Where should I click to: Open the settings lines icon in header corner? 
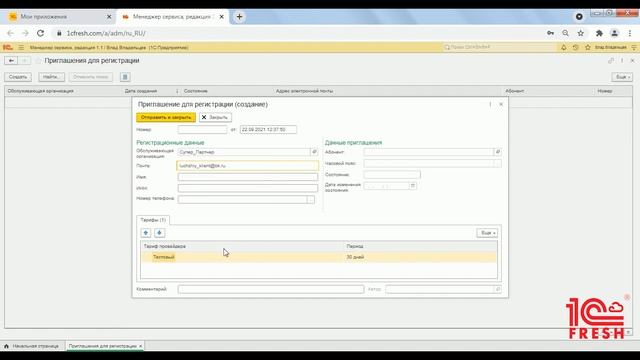click(634, 47)
